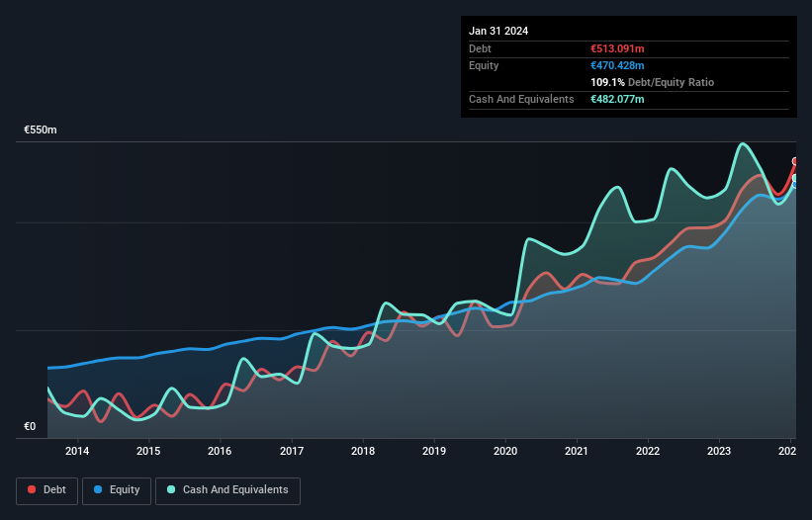Screen dimensions: 812x520
Task: Click the 2015 x-axis label
Action: click(x=148, y=451)
